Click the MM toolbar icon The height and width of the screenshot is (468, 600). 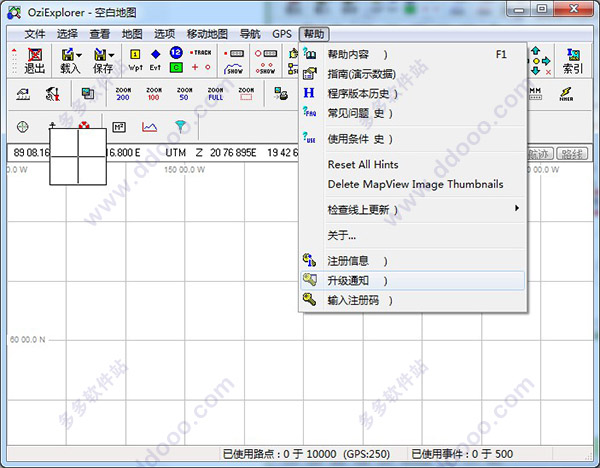coord(535,93)
